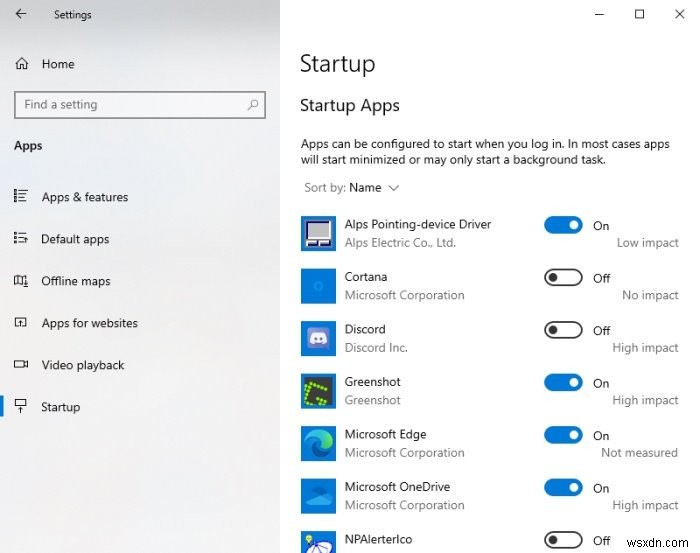Maximize the Settings window
This screenshot has width=700, height=553.
639,14
